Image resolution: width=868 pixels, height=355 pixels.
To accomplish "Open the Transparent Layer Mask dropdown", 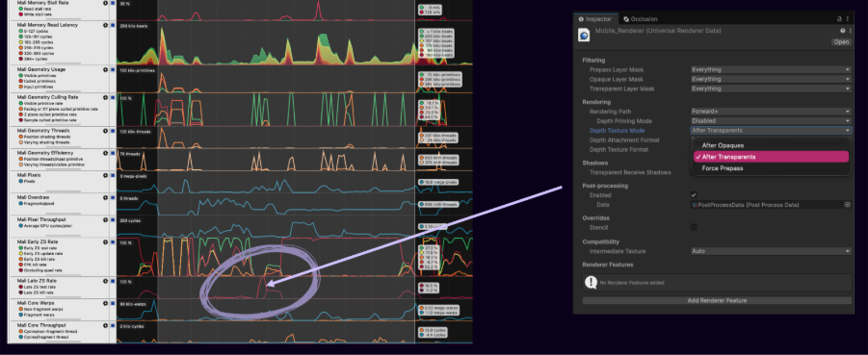I will pos(771,89).
